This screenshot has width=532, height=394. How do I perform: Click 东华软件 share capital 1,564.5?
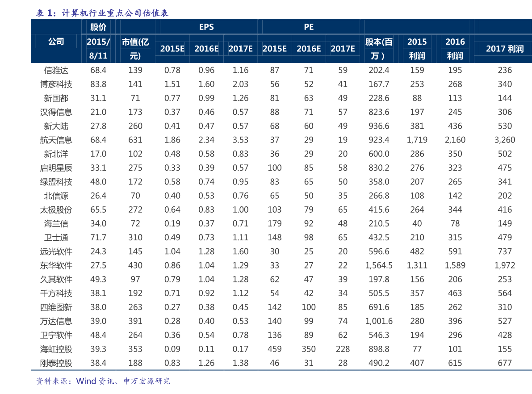(379, 265)
